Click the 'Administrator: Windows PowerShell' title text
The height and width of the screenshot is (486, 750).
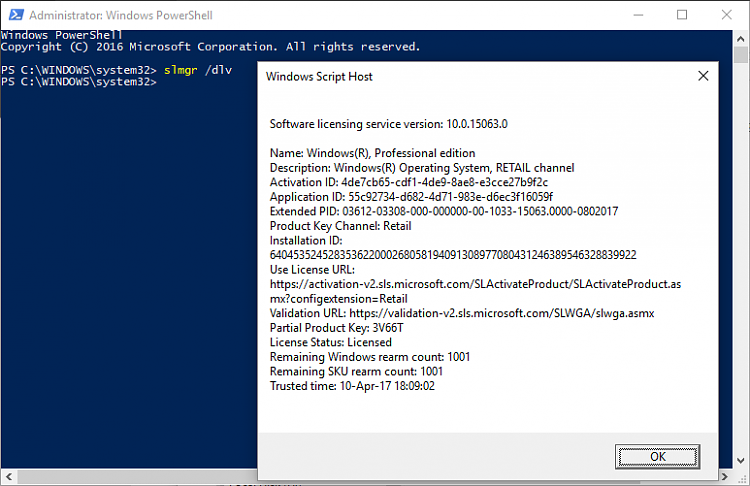pyautogui.click(x=121, y=15)
